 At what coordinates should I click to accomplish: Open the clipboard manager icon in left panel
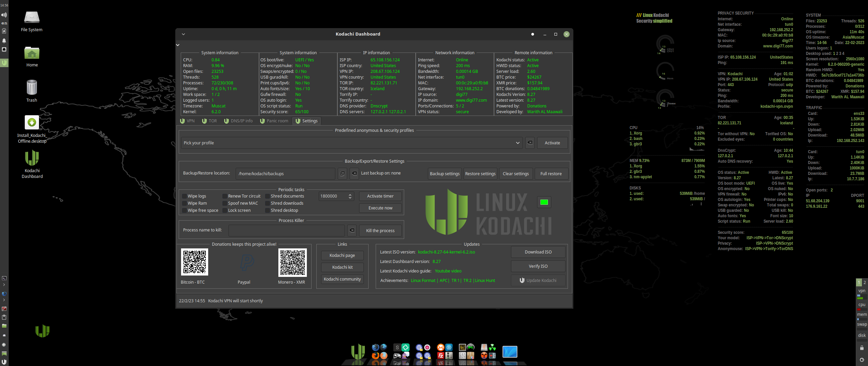[4, 317]
